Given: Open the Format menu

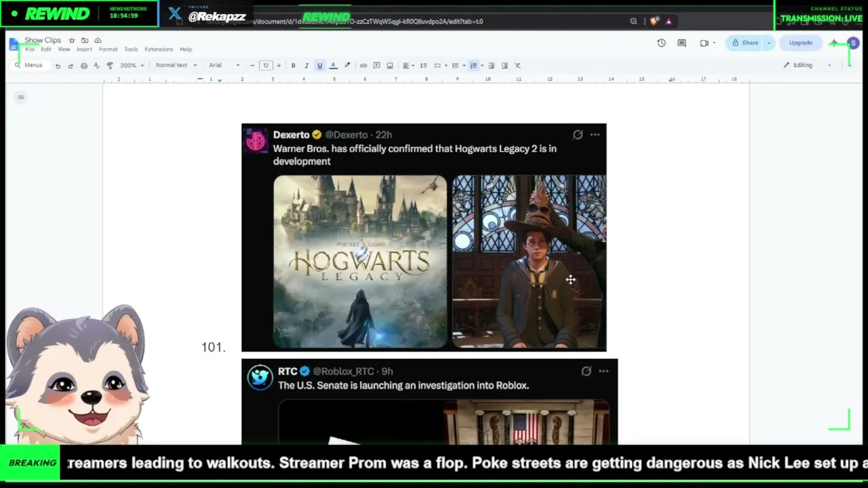Looking at the screenshot, I should click(108, 49).
